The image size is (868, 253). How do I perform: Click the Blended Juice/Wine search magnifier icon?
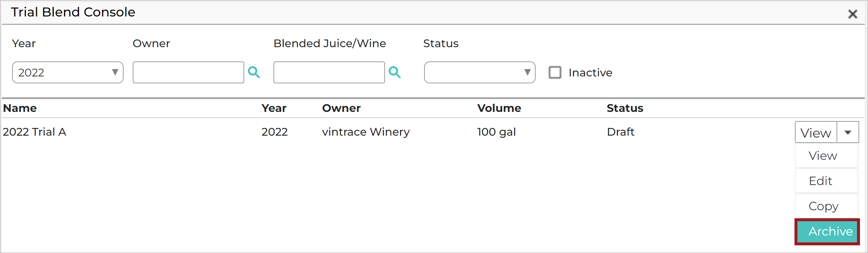[395, 72]
